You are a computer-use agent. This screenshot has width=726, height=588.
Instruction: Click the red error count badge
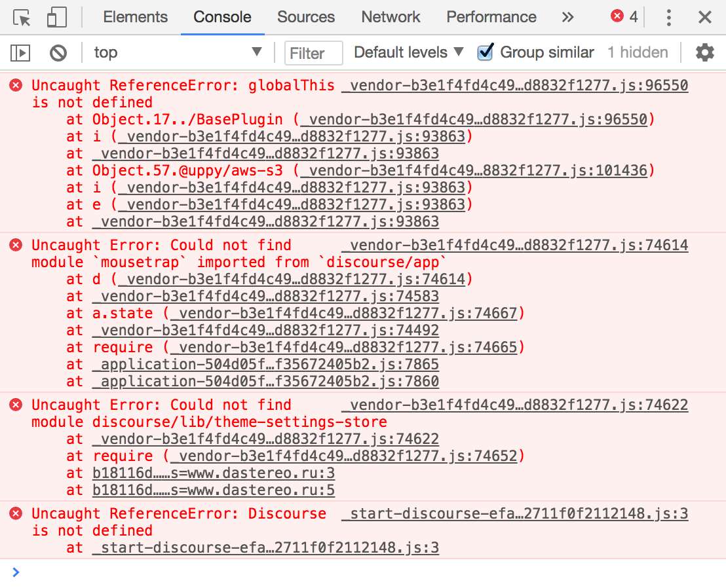(624, 17)
